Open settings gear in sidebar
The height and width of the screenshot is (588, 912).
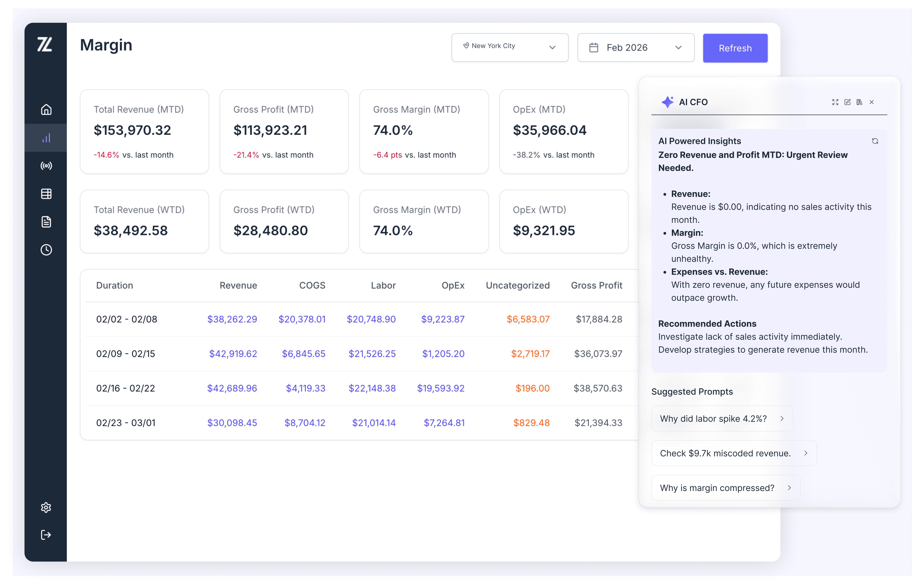tap(46, 507)
